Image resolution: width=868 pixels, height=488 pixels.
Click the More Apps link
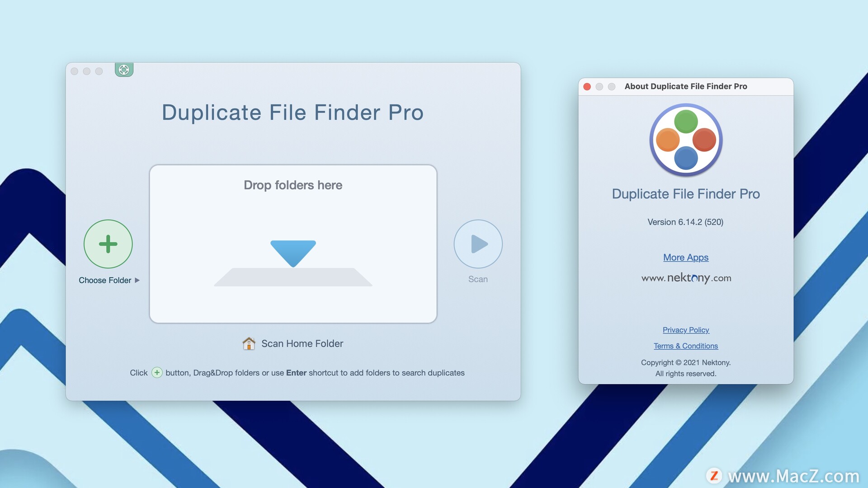click(685, 257)
